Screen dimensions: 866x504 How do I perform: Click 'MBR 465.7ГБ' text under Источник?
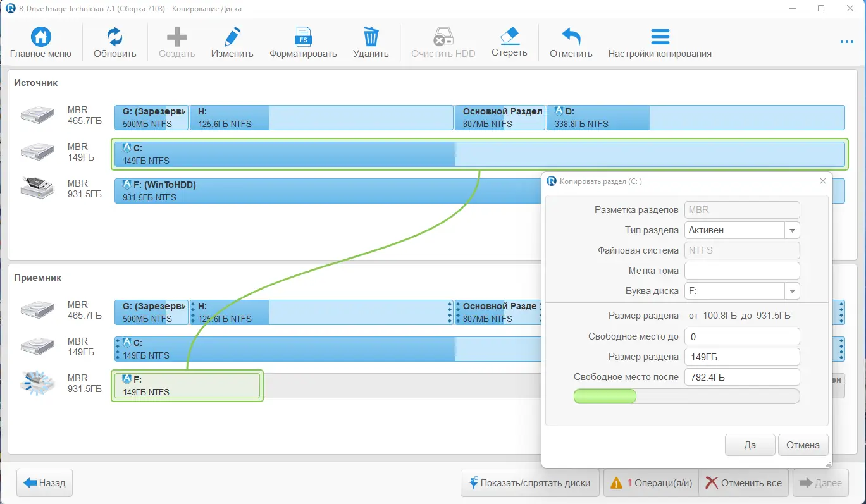tap(85, 115)
